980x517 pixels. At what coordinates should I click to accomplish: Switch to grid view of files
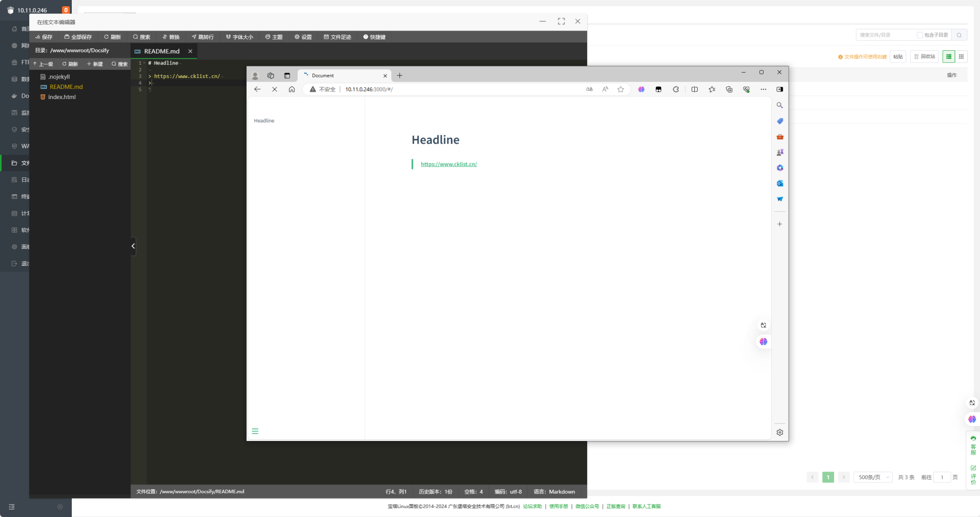[961, 56]
